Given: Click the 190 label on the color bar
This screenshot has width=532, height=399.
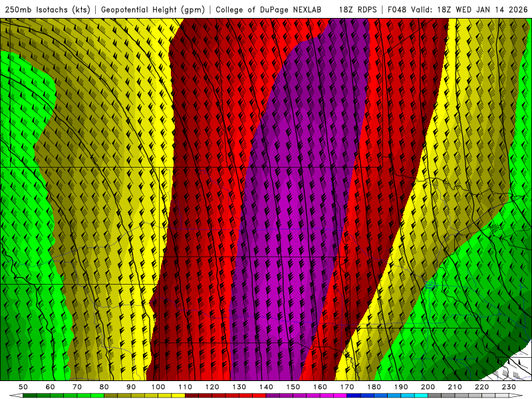Looking at the screenshot, I should click(401, 387).
